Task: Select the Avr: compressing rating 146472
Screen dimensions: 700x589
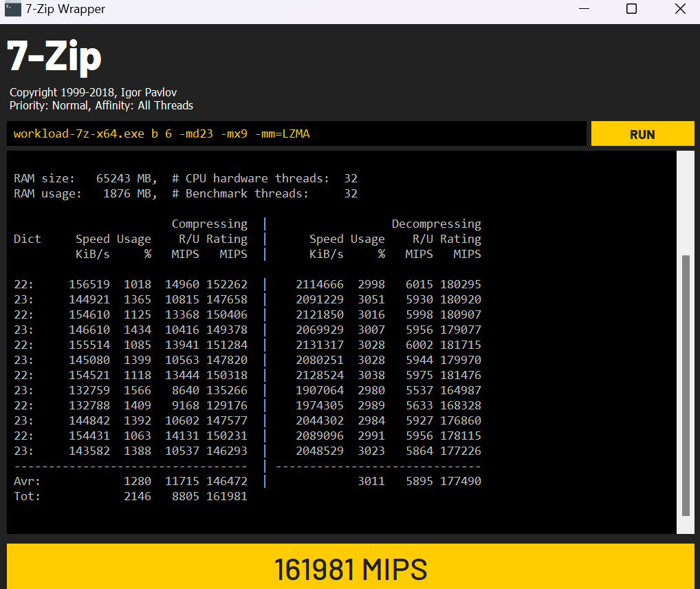Action: 226,481
